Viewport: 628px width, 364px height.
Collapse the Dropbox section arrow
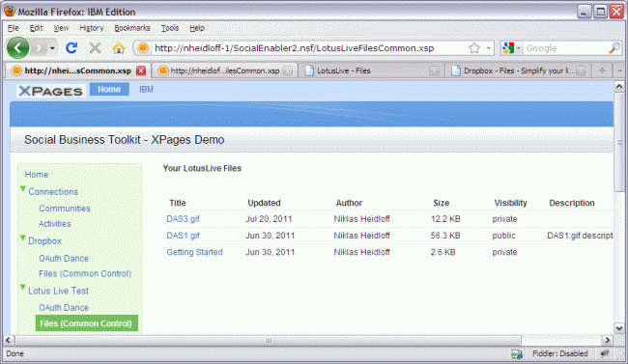coord(23,238)
